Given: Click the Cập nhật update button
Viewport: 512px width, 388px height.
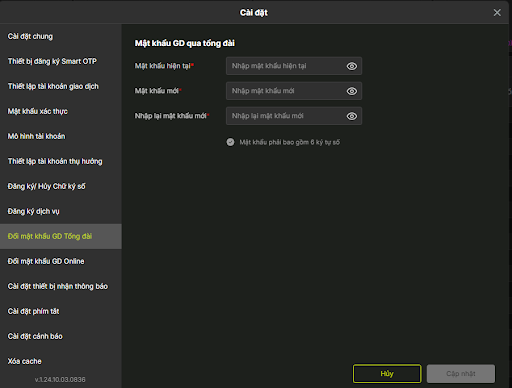Looking at the screenshot, I should [461, 374].
